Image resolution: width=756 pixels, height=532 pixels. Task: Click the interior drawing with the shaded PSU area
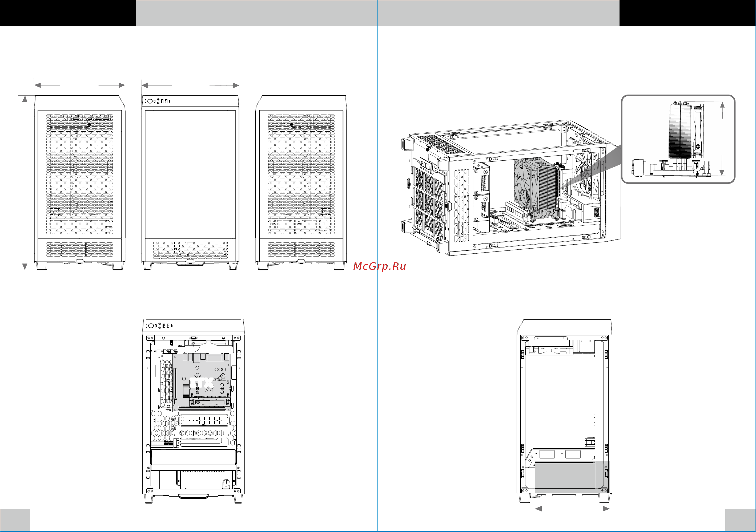564,411
